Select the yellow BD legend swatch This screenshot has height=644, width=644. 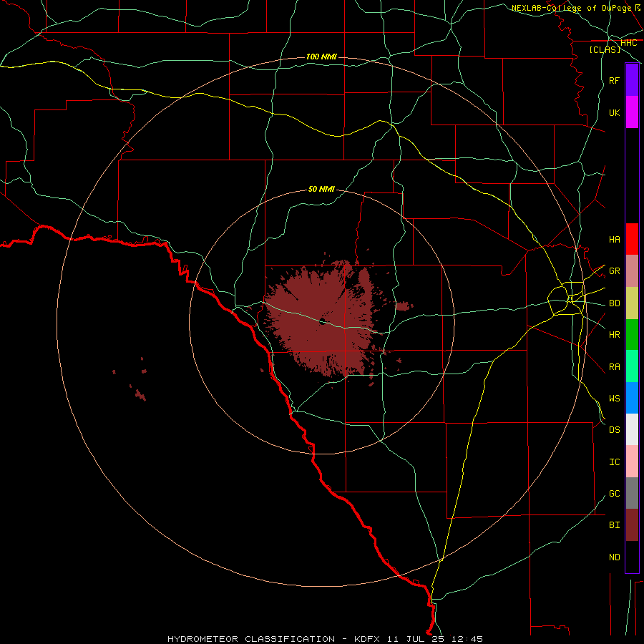point(632,303)
